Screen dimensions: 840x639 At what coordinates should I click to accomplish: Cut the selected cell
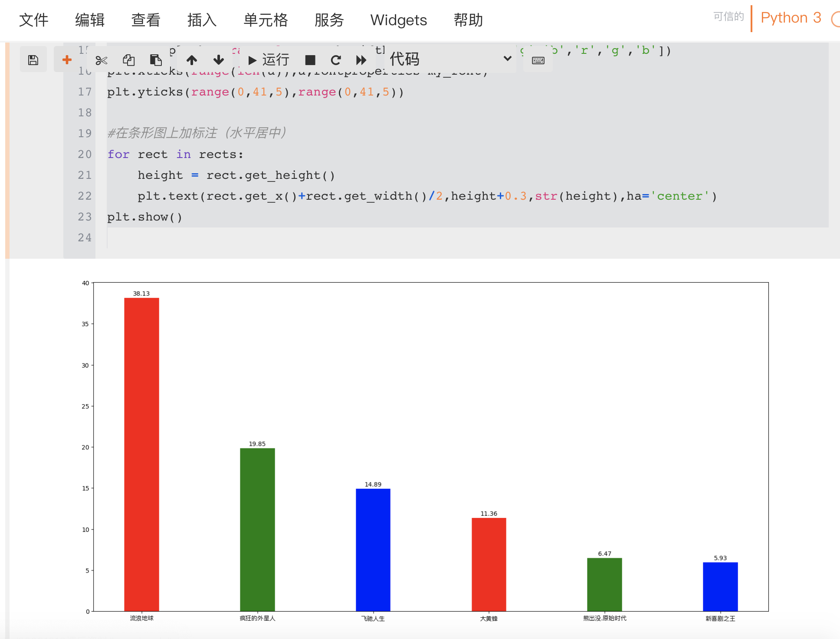click(x=101, y=60)
